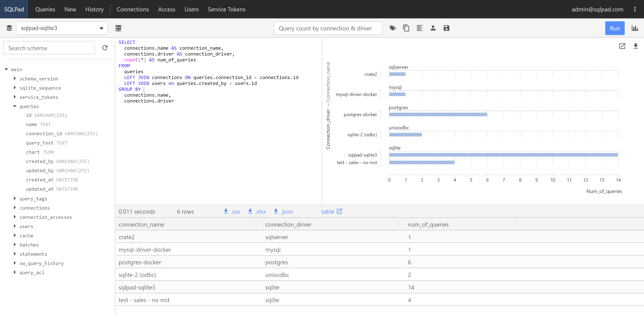This screenshot has height=315, width=644.
Task: Open the query sharing person icon
Action: (x=433, y=28)
